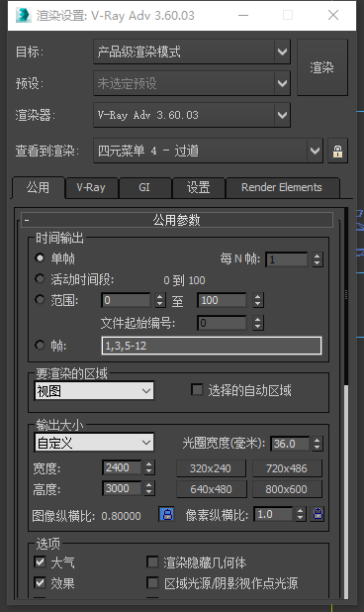Toggle the 图像纵横比 lock icon

click(167, 514)
